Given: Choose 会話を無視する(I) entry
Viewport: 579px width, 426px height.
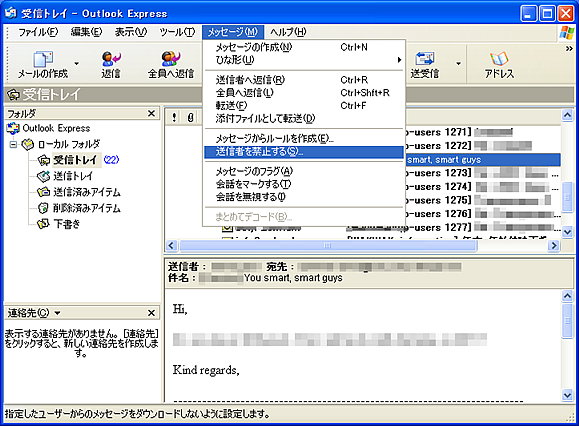Looking at the screenshot, I should (304, 197).
